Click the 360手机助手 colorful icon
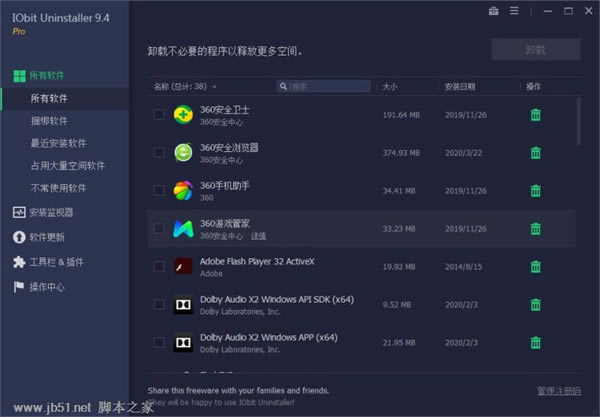600x417 pixels. click(x=183, y=191)
